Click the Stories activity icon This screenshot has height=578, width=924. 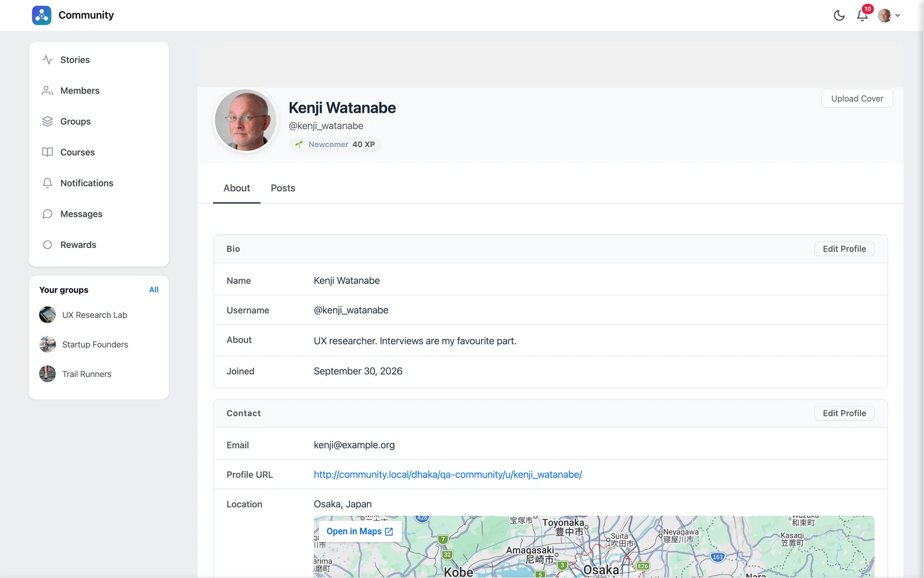[x=47, y=60]
